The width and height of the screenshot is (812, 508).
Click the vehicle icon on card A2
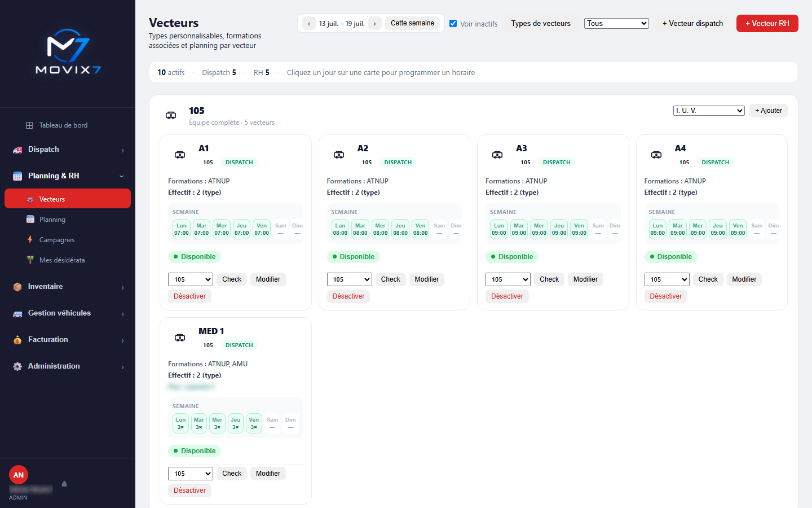(339, 155)
